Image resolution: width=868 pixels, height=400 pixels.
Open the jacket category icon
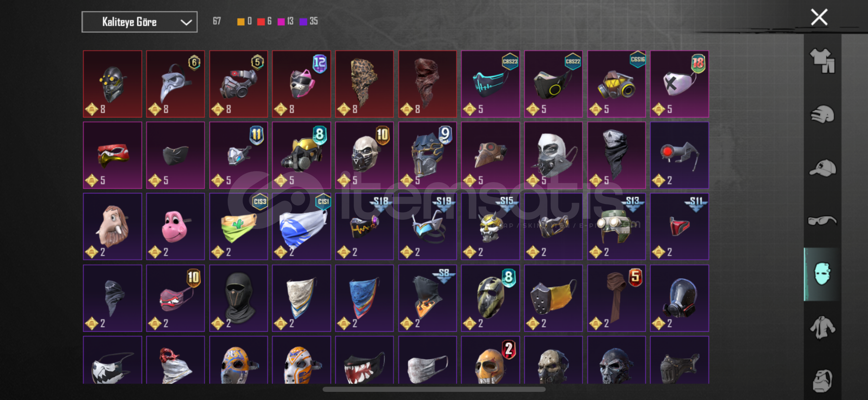tap(822, 327)
